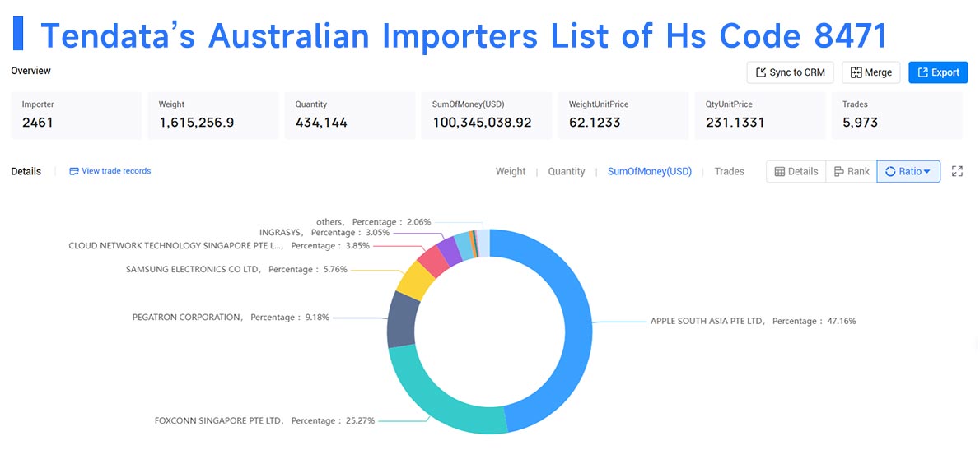Screen dimensions: 980x450
Task: Open the Ratio view dropdown
Action: coord(908,172)
